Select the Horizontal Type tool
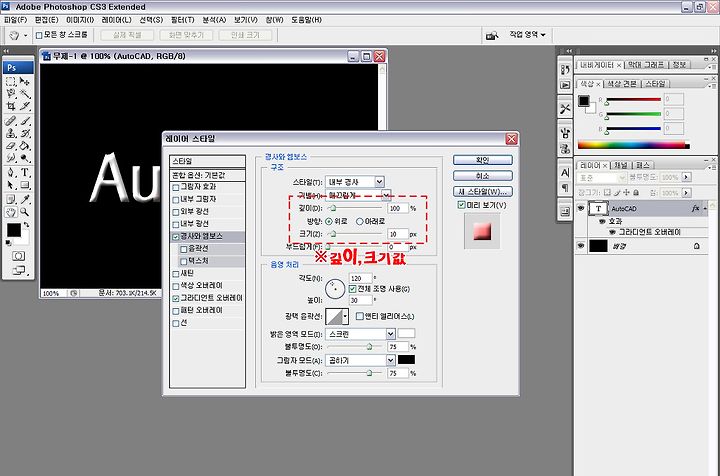 pyautogui.click(x=25, y=173)
